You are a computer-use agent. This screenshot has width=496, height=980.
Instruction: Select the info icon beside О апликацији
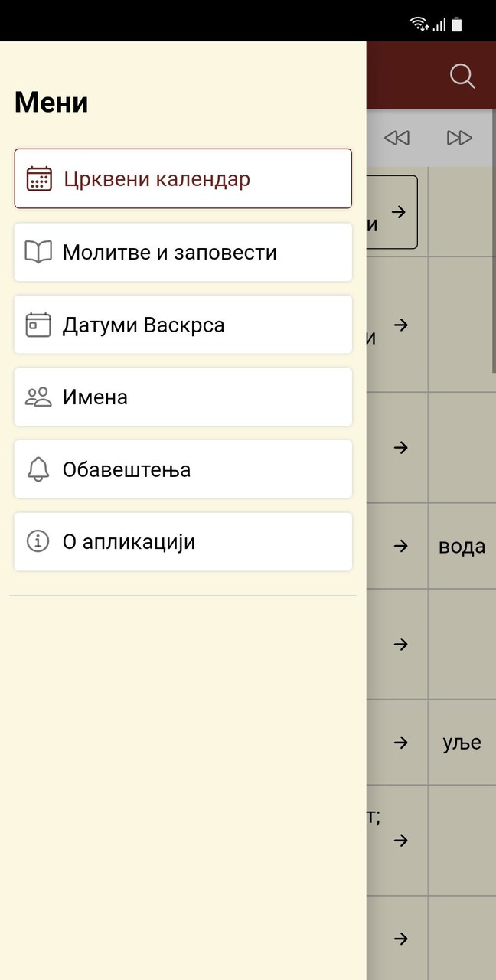coord(37,541)
